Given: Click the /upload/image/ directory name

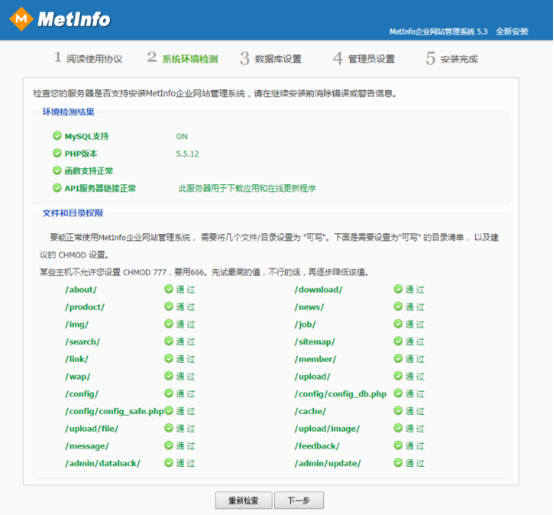Looking at the screenshot, I should click(x=327, y=429).
